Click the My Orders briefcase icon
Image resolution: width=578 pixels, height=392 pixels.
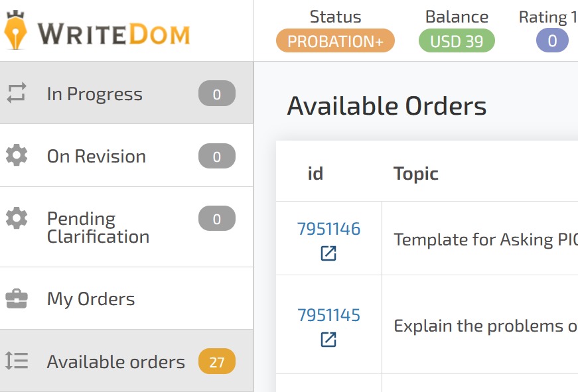pos(17,298)
